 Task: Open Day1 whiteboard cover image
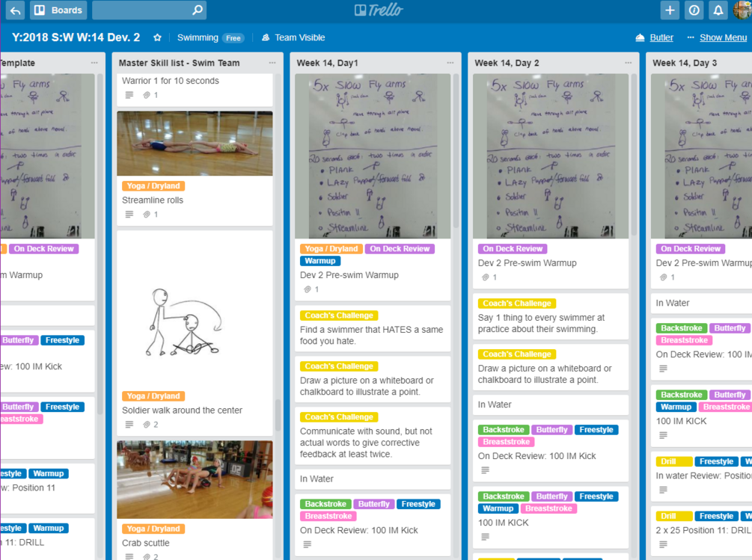[373, 156]
